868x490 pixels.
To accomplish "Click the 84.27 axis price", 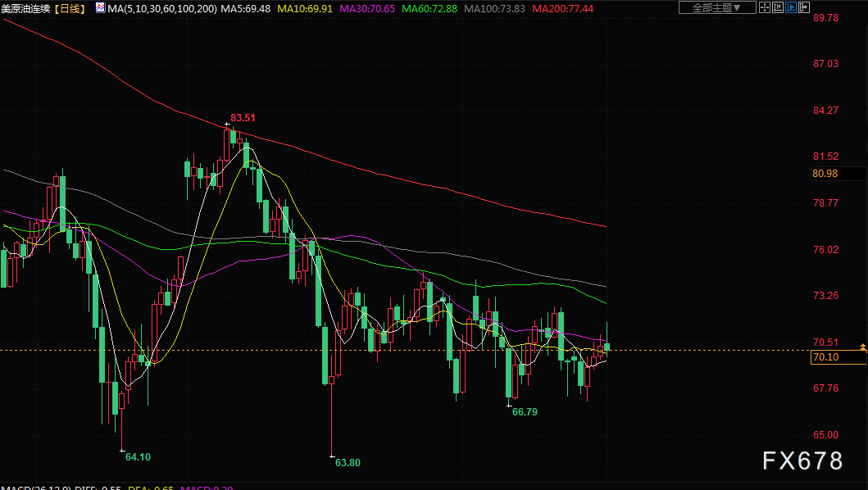I will [x=825, y=110].
